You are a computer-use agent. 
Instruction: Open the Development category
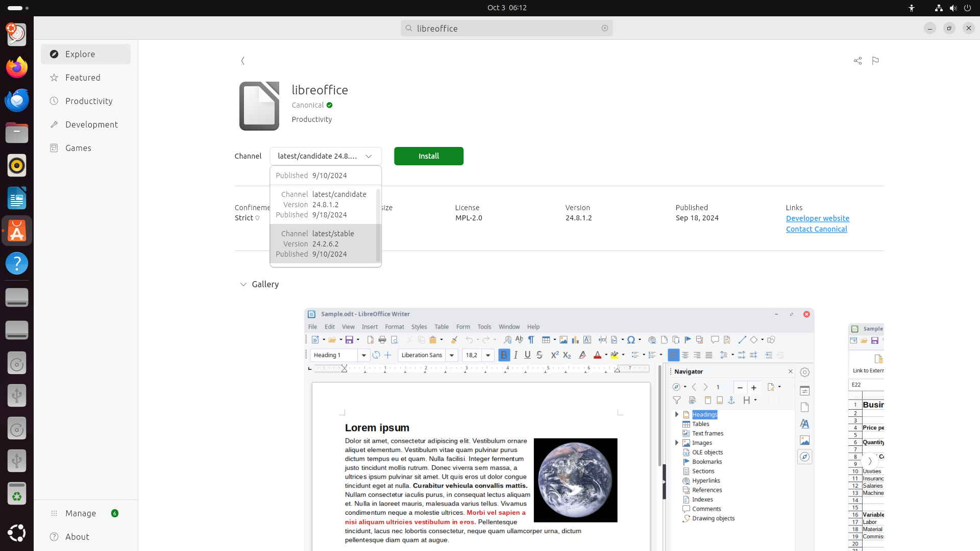point(86,124)
